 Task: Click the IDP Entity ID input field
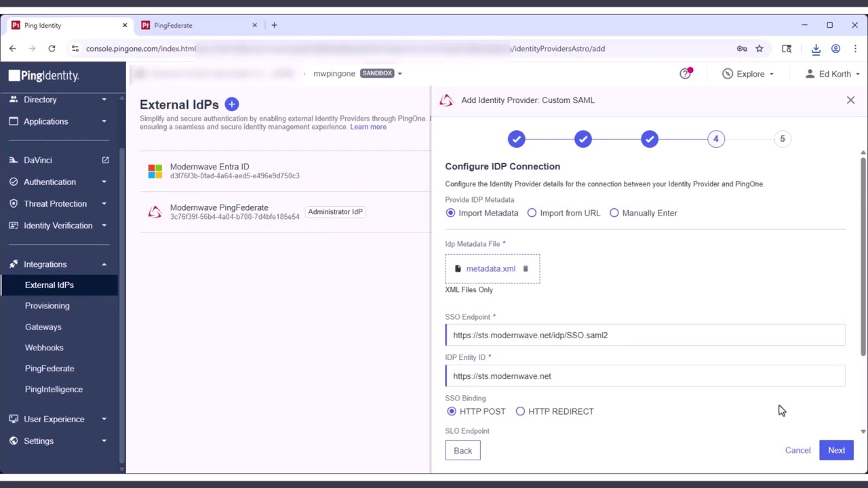(x=645, y=376)
